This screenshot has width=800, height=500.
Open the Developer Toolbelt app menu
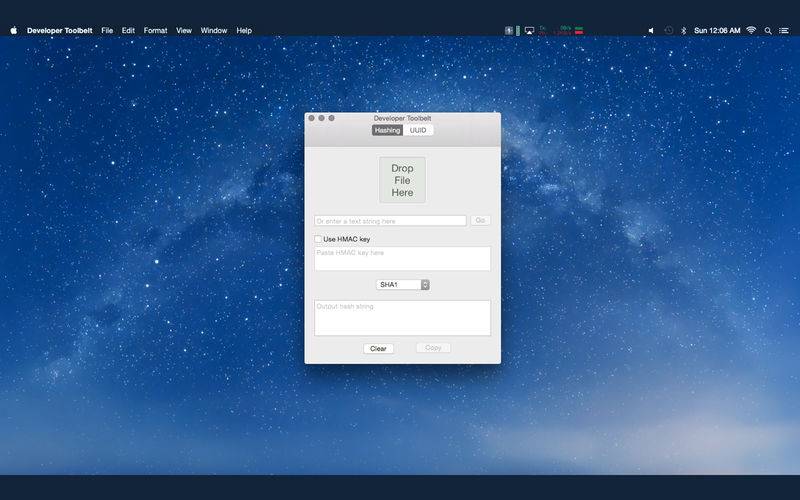(60, 31)
